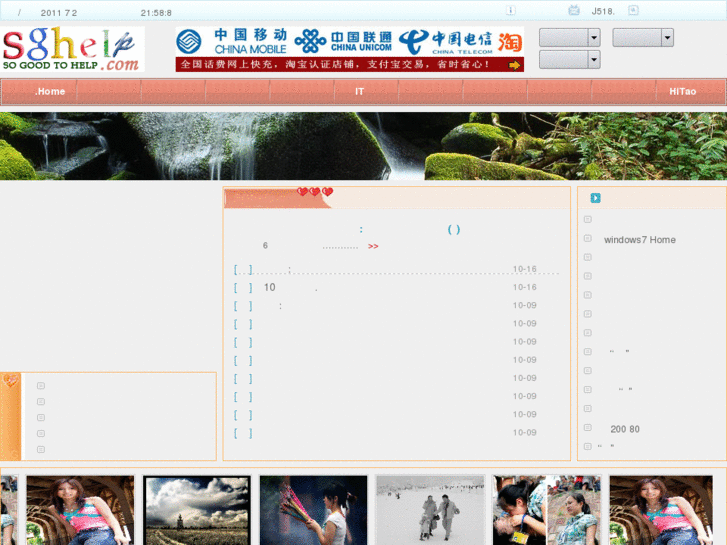727x545 pixels.
Task: Click the red ad strip under carrier logos
Action: point(350,64)
